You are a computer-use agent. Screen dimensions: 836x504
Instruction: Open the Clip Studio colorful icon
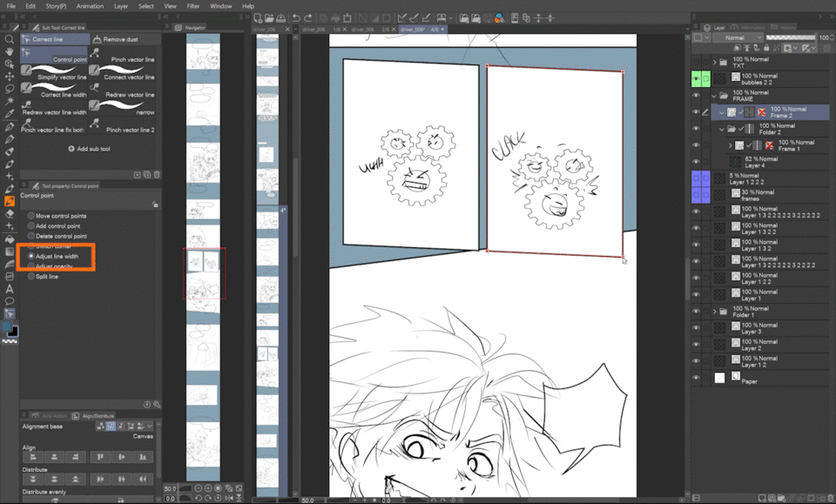point(499,18)
